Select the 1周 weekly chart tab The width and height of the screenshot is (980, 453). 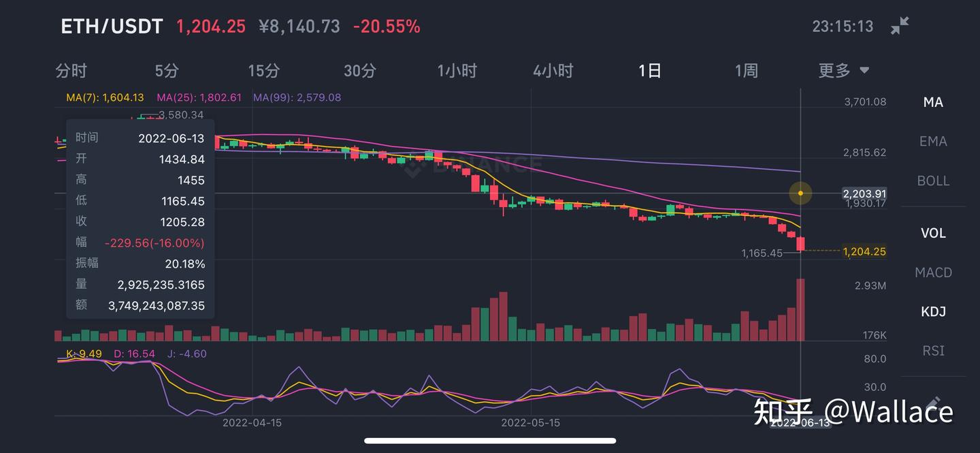746,70
